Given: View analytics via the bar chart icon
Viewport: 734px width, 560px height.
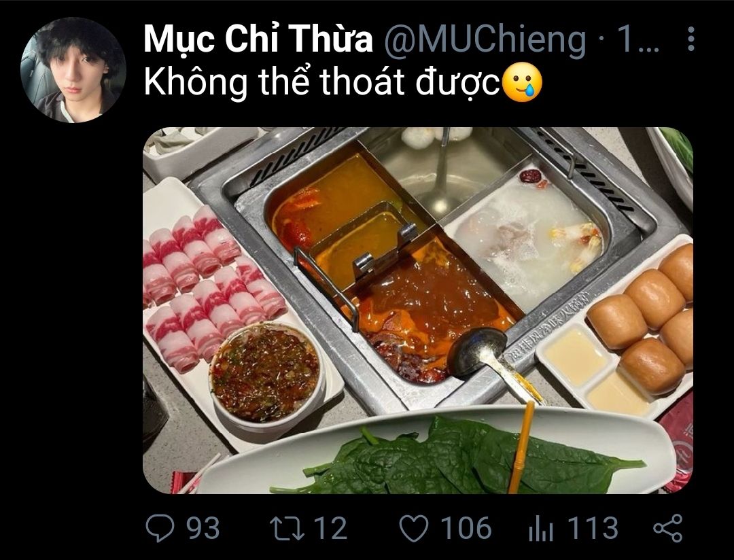Looking at the screenshot, I should point(541,529).
